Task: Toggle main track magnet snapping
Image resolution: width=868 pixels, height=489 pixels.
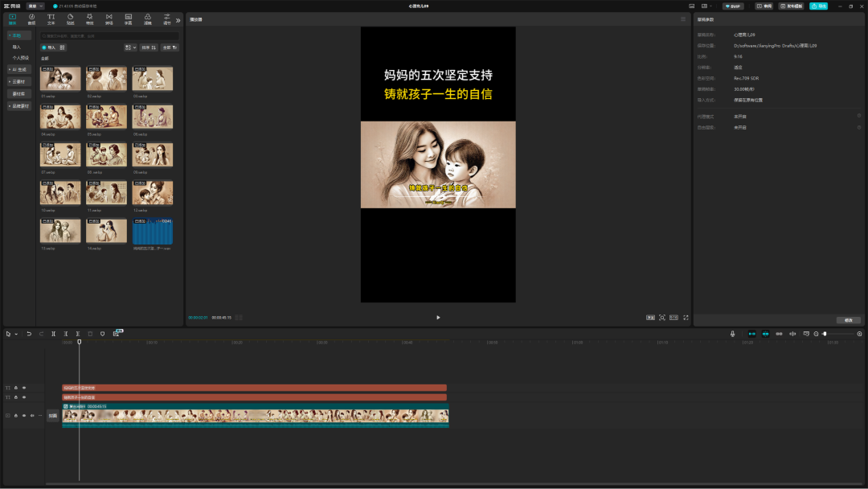Action: [751, 334]
